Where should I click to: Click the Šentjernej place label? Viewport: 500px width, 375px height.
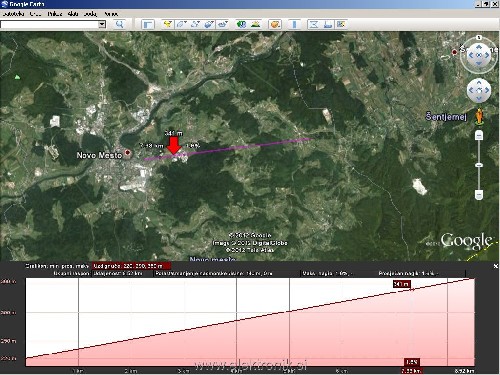tap(446, 117)
